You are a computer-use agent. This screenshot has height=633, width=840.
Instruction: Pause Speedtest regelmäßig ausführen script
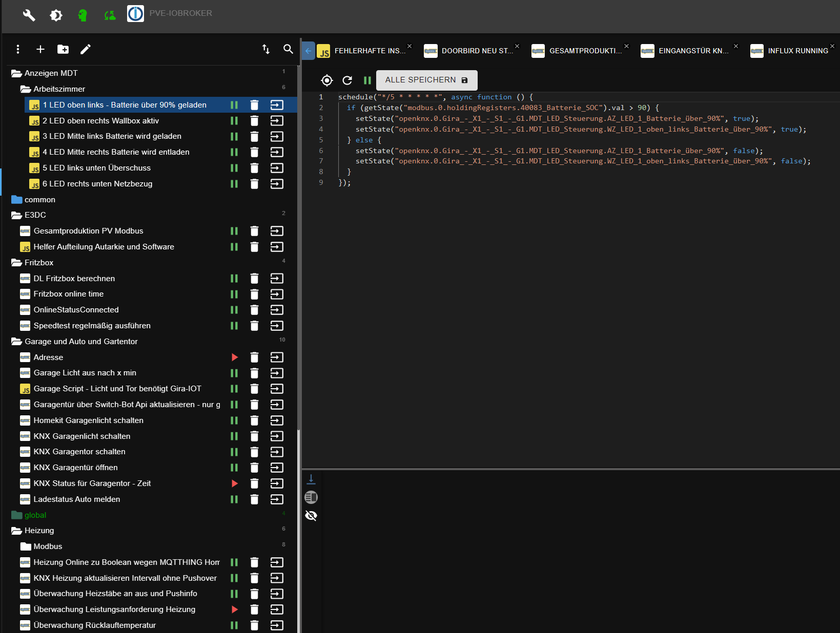234,326
